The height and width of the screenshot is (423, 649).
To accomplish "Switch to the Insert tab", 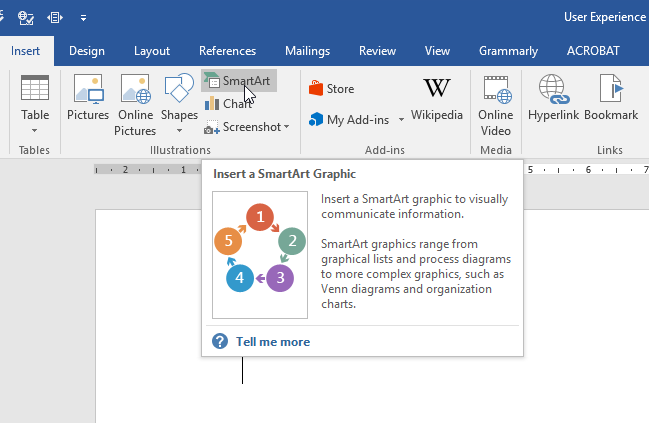I will click(25, 51).
